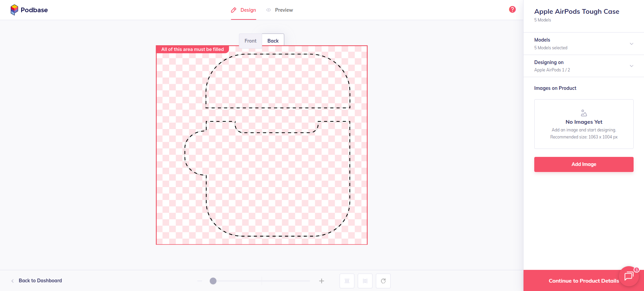Viewport: 644px width, 291px height.
Task: Switch to the Preview tab
Action: click(x=280, y=10)
